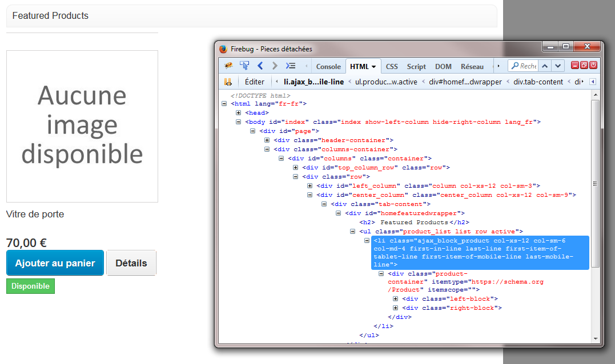615x364 pixels.
Task: Select div.tab-content breadcrumb
Action: tap(538, 82)
